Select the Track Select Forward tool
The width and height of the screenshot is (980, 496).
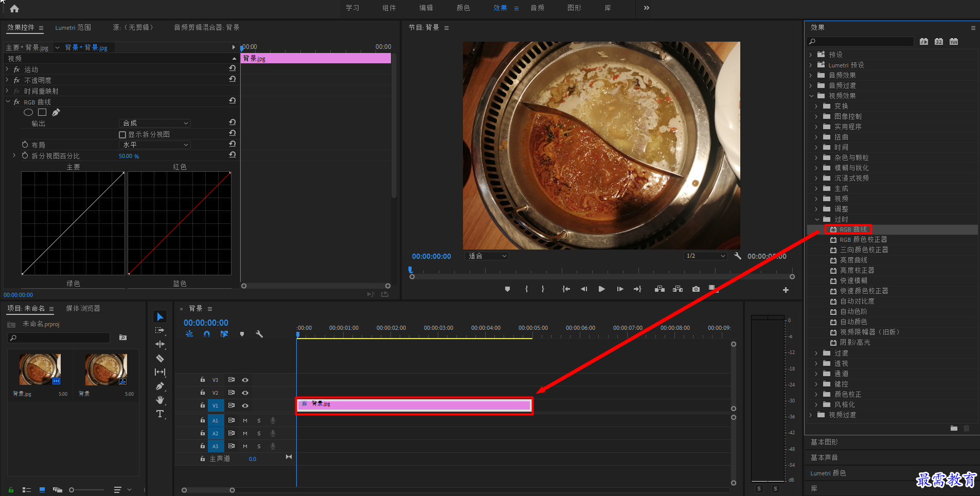tap(160, 330)
